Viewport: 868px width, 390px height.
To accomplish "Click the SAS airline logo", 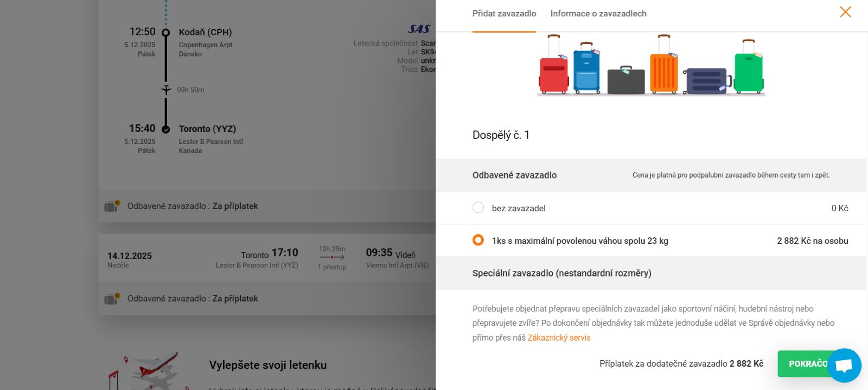I will click(x=419, y=29).
